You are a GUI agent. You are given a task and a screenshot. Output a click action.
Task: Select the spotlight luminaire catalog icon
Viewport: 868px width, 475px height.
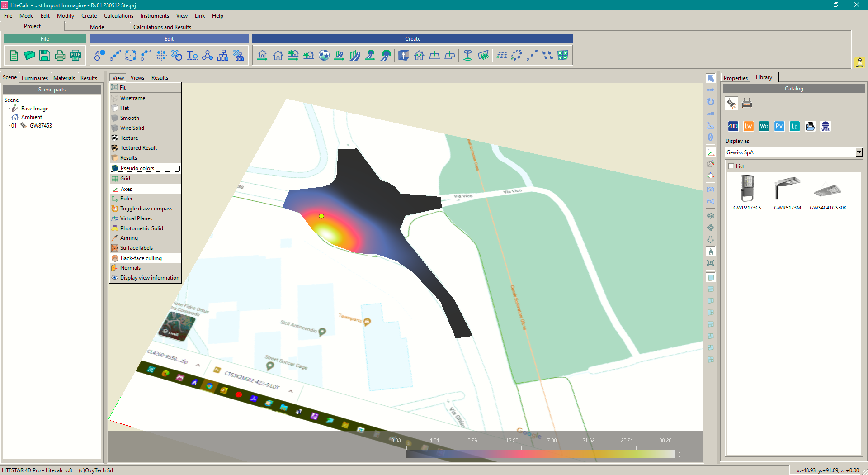731,103
